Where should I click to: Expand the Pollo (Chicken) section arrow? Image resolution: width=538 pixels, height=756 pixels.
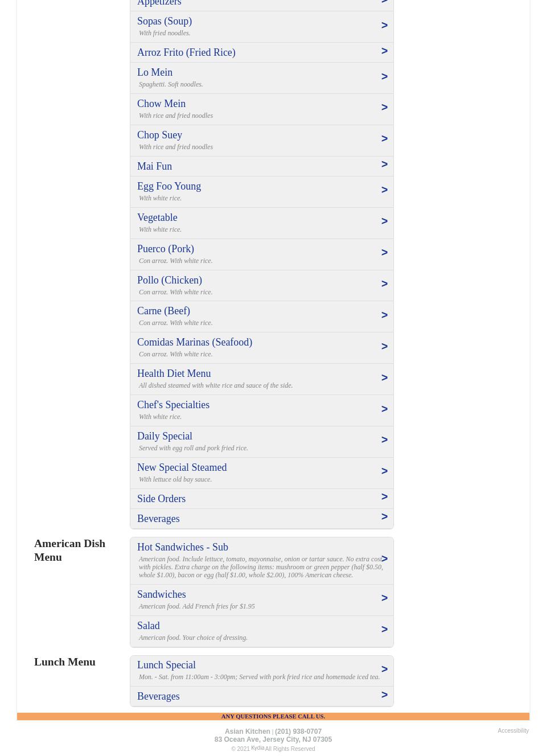click(384, 283)
